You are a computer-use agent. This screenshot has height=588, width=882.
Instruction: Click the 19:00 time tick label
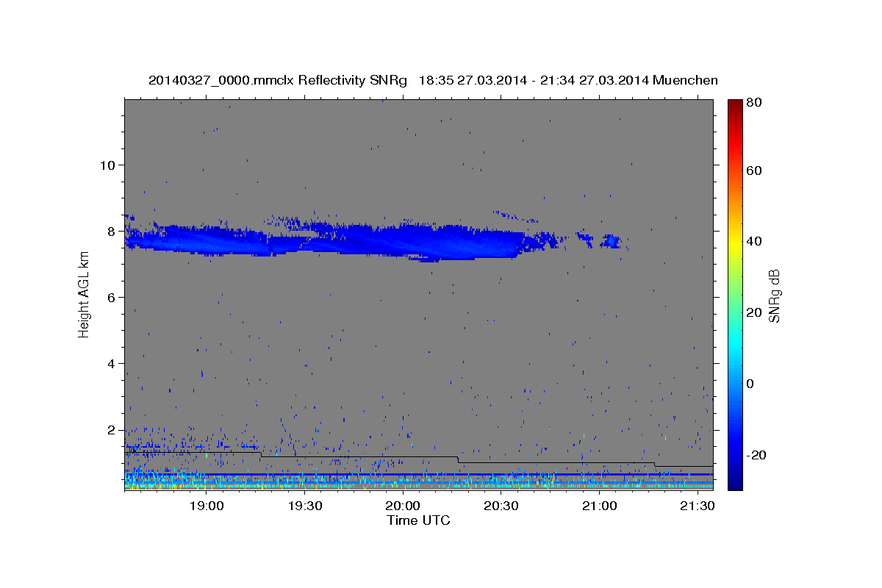(207, 506)
